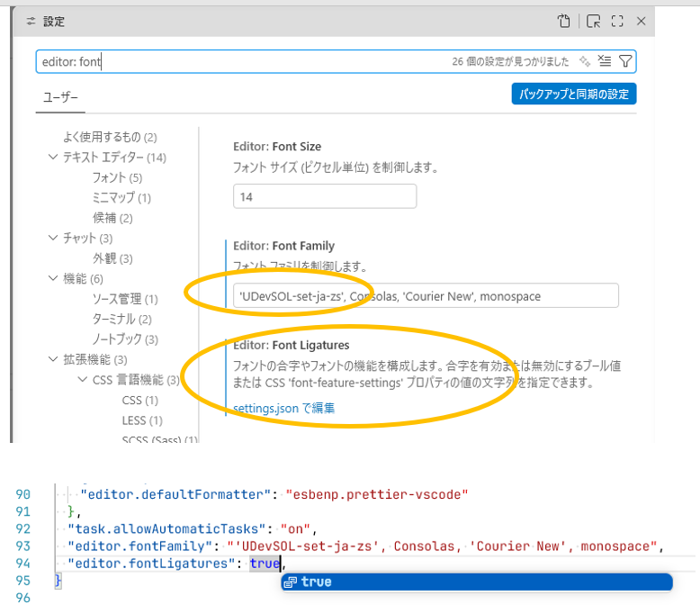Image resolution: width=700 pixels, height=614 pixels.
Task: Select ミニマップ (1) tree item
Action: click(121, 198)
